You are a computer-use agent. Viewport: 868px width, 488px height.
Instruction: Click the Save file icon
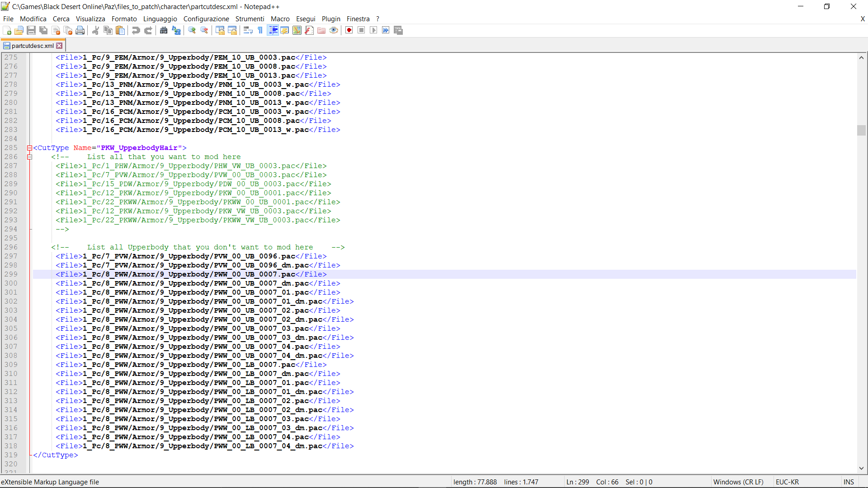point(31,30)
